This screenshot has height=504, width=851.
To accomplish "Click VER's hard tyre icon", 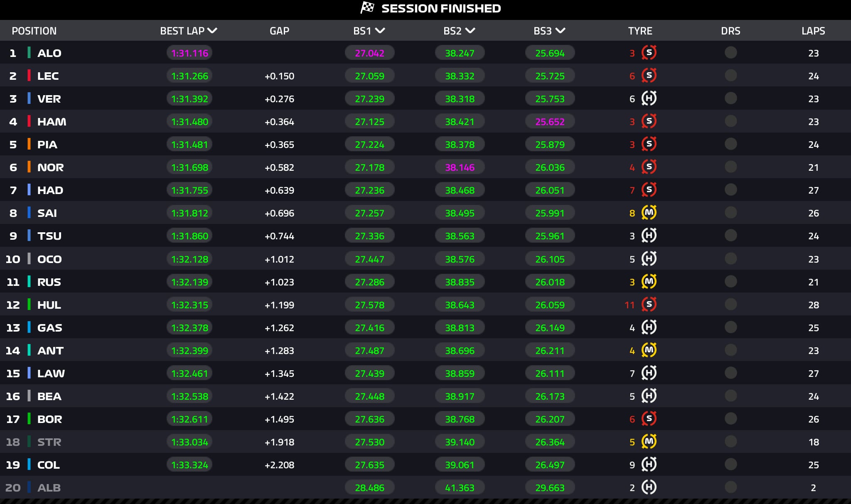I will click(649, 98).
